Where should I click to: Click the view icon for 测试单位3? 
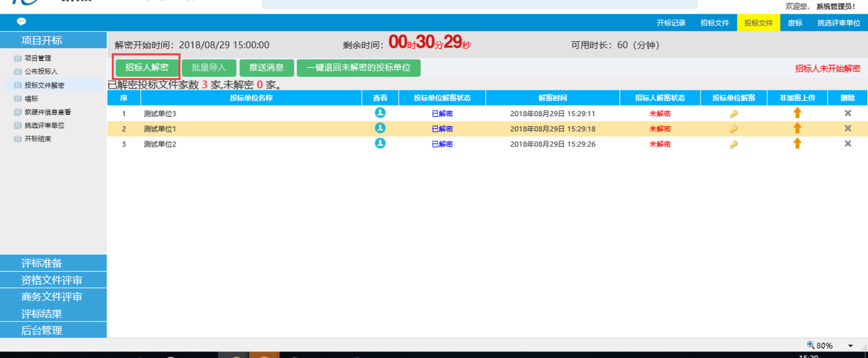click(x=380, y=113)
